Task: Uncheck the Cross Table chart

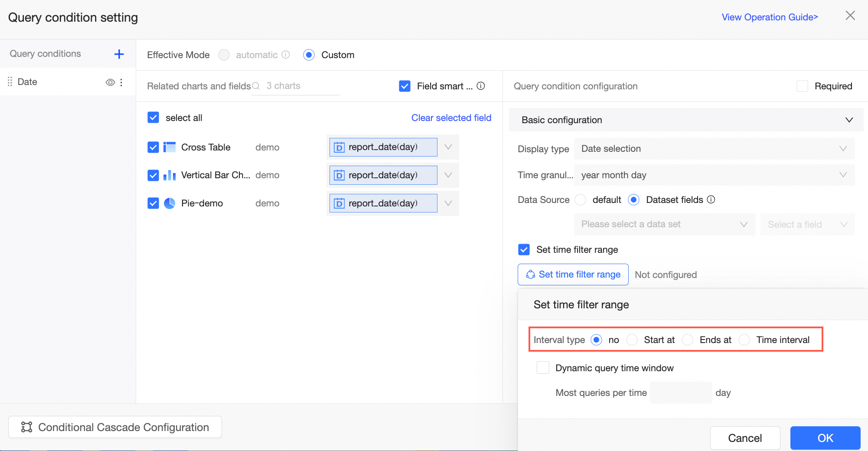Action: pos(153,147)
